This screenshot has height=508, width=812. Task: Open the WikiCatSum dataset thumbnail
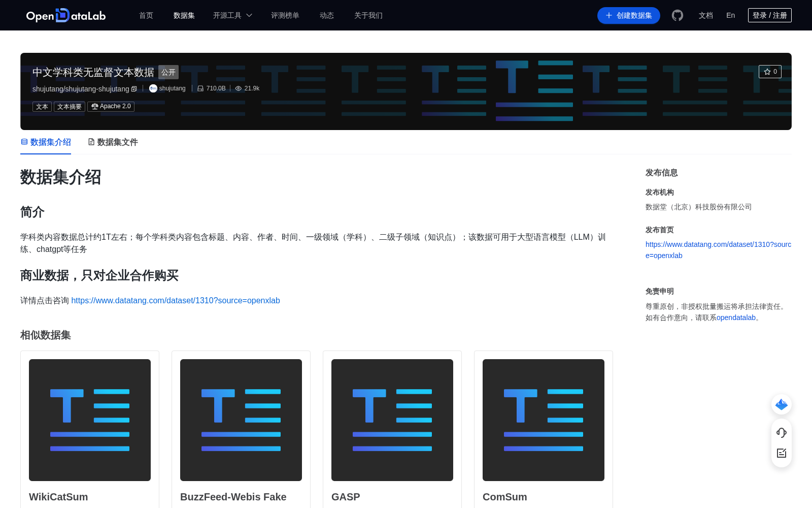point(90,420)
